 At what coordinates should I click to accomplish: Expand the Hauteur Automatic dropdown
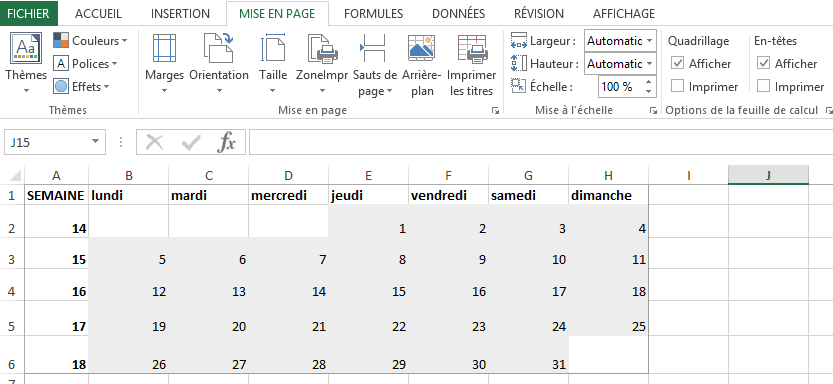[620, 64]
